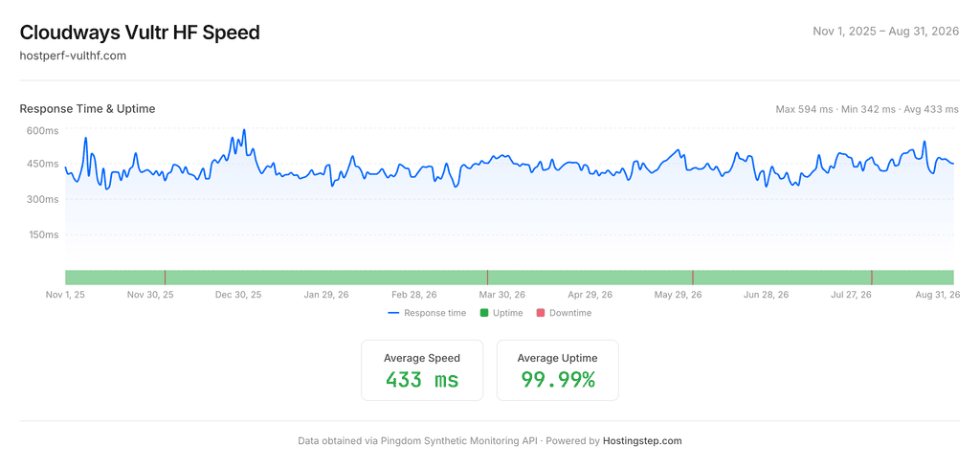
Task: Click the 99.99% average uptime value
Action: 558,380
